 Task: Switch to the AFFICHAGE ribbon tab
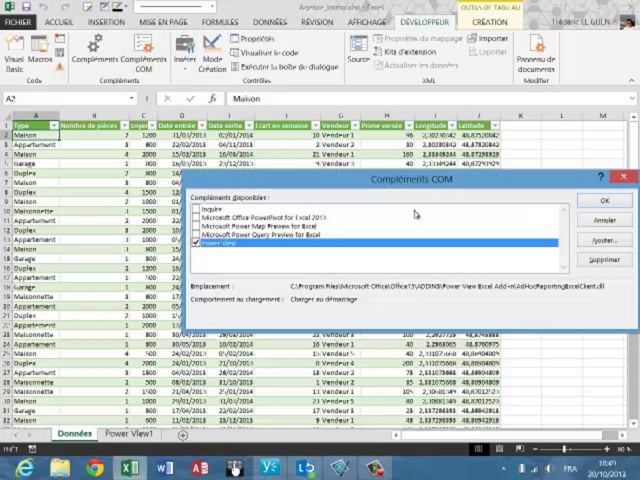[x=367, y=22]
